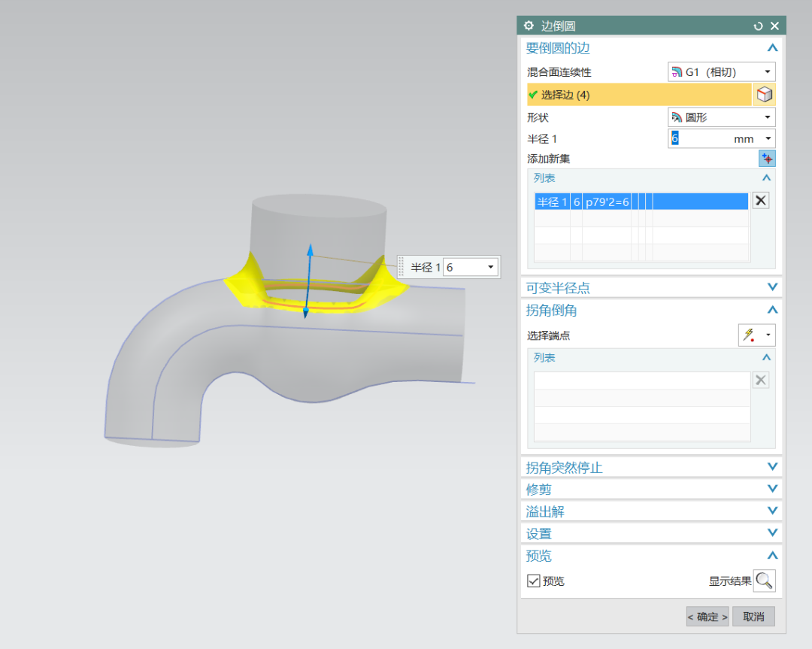Open the 选择端点 snap options dropdown arrow
The height and width of the screenshot is (649, 812).
coord(768,335)
